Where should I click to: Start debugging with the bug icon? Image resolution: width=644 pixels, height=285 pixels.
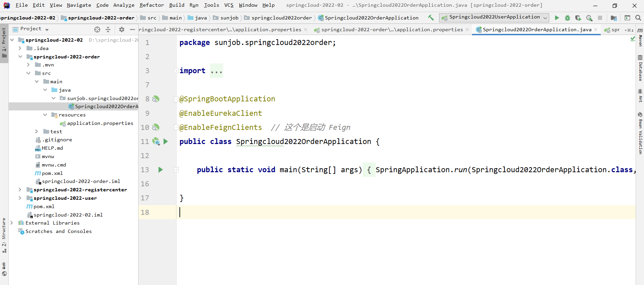pyautogui.click(x=568, y=18)
